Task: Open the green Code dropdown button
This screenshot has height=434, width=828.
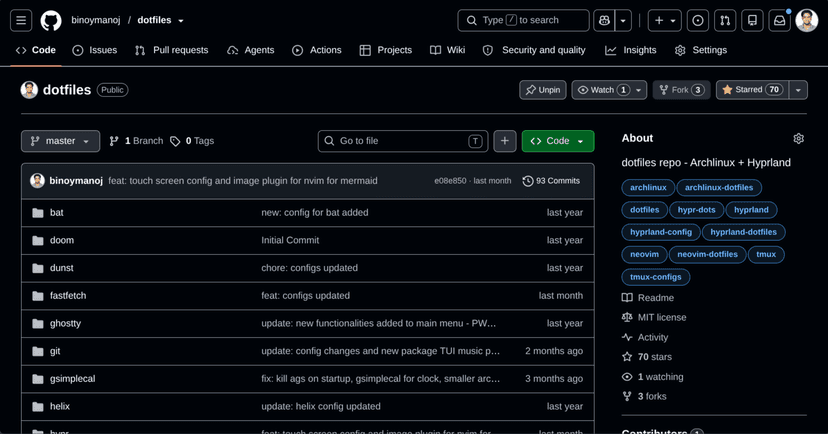Action: click(x=558, y=141)
